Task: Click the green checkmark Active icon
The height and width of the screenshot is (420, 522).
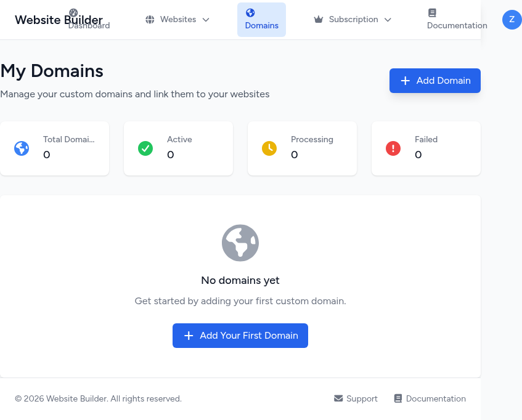Action: tap(145, 148)
